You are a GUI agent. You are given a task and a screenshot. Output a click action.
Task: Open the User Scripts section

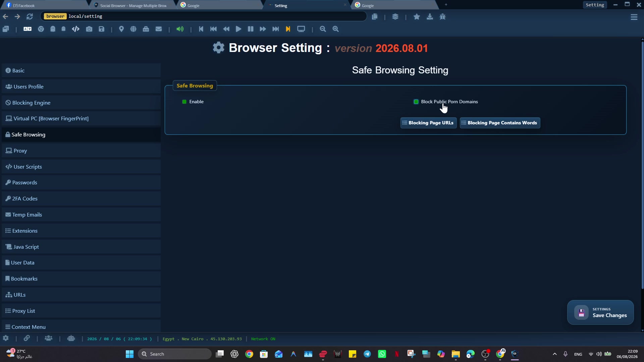(x=81, y=167)
